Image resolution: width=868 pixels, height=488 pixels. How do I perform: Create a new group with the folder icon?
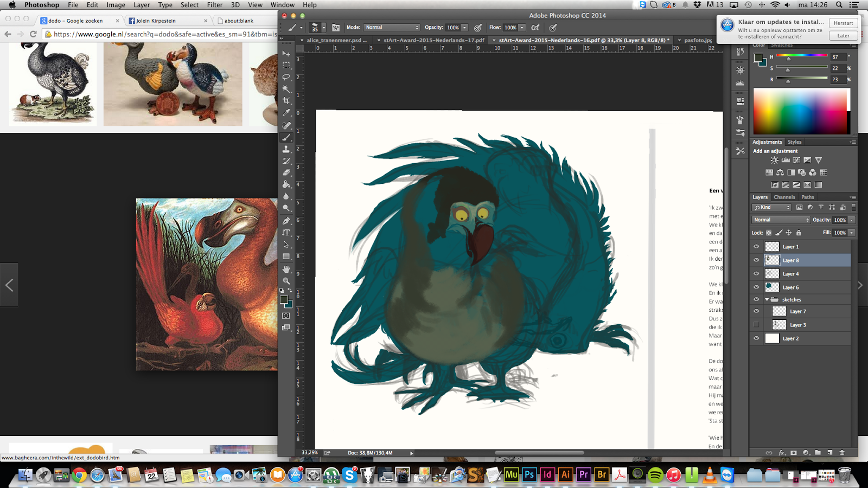tap(818, 453)
